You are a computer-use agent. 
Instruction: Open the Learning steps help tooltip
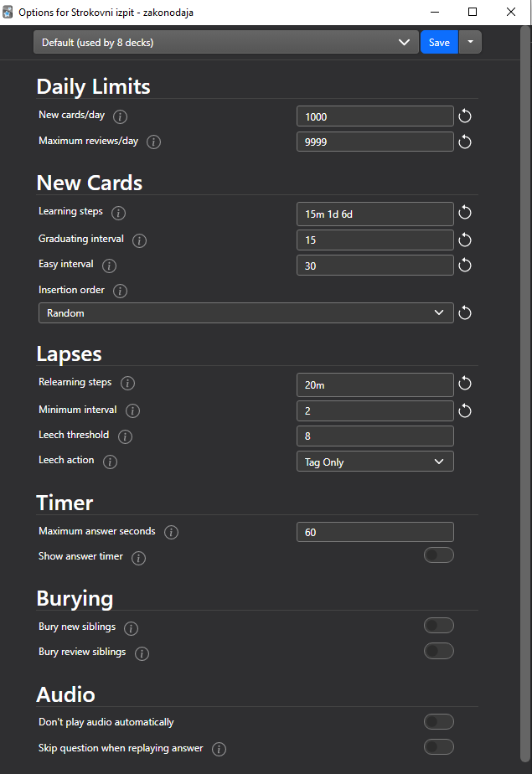(x=118, y=213)
